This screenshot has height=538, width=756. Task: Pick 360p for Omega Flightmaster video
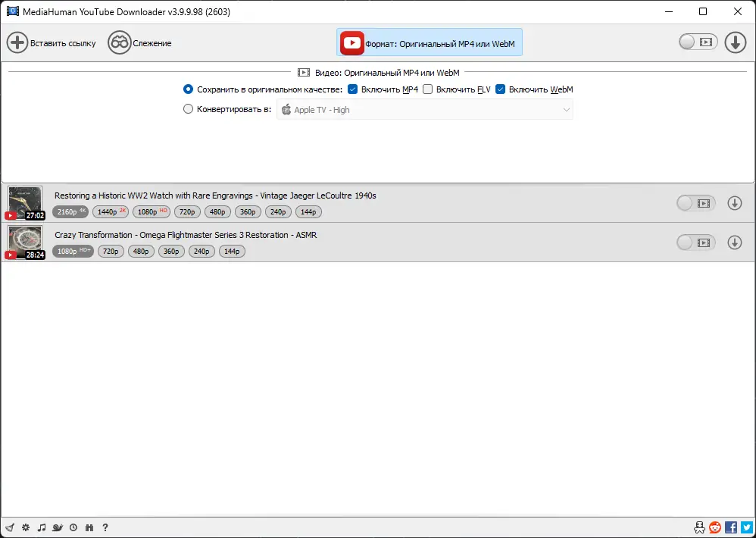click(x=172, y=251)
